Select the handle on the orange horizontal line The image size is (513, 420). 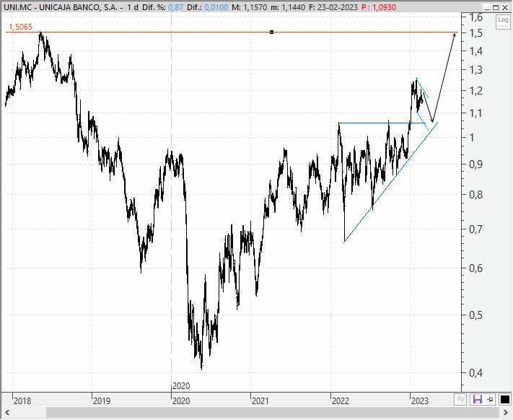coord(271,32)
